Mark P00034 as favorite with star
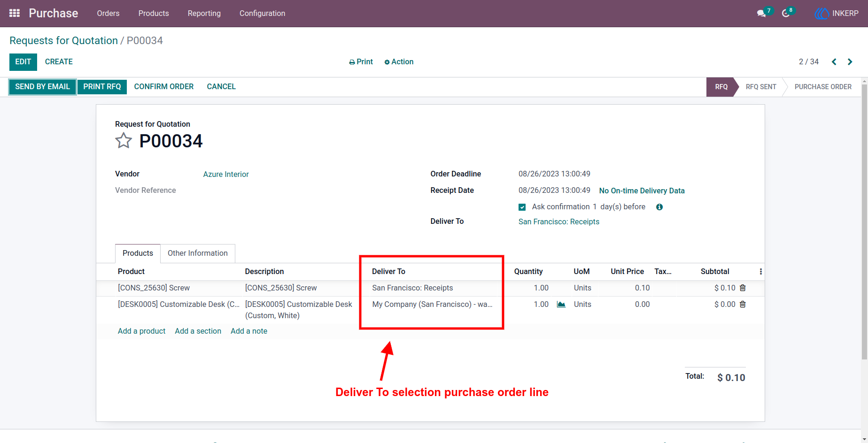 (124, 141)
